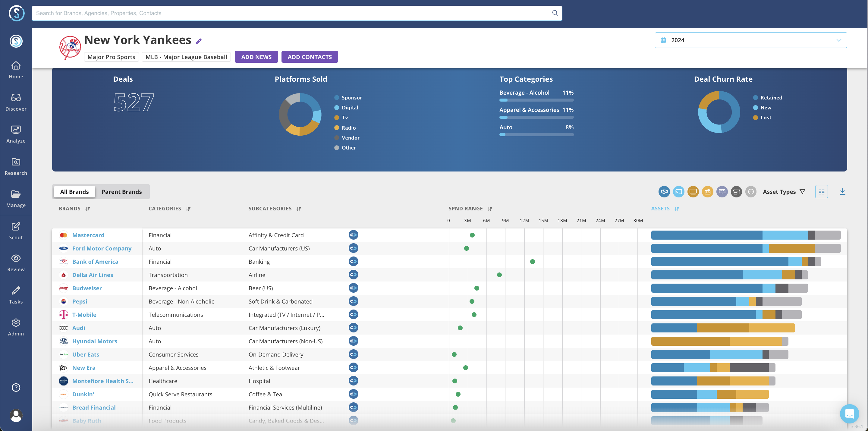Switch to the Parent Brands tab

click(x=122, y=192)
